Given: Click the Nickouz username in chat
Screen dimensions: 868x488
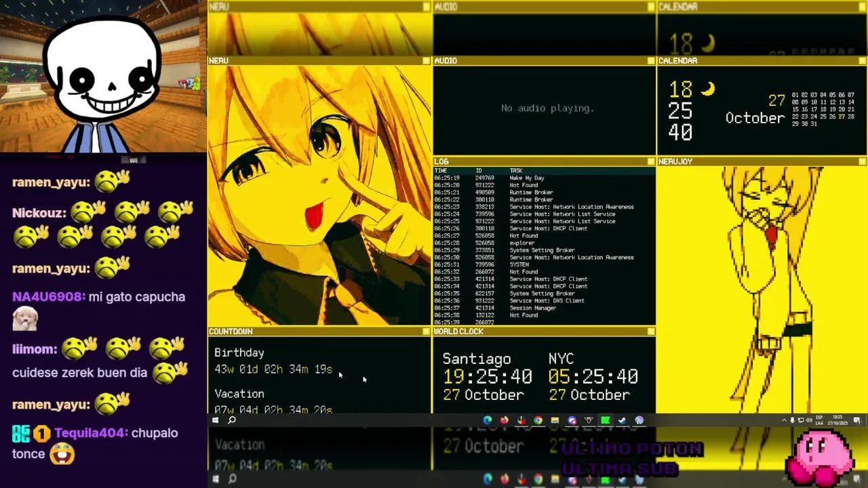Looking at the screenshot, I should point(39,213).
